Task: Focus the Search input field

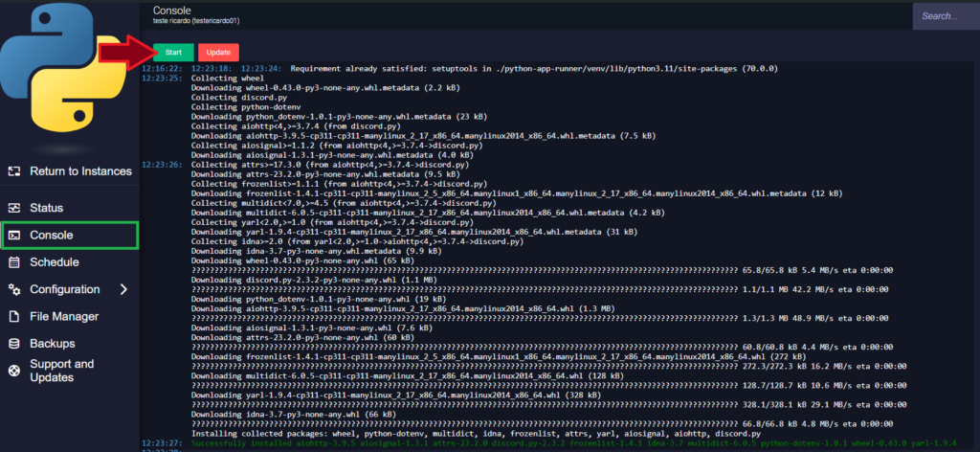Action: tap(946, 16)
